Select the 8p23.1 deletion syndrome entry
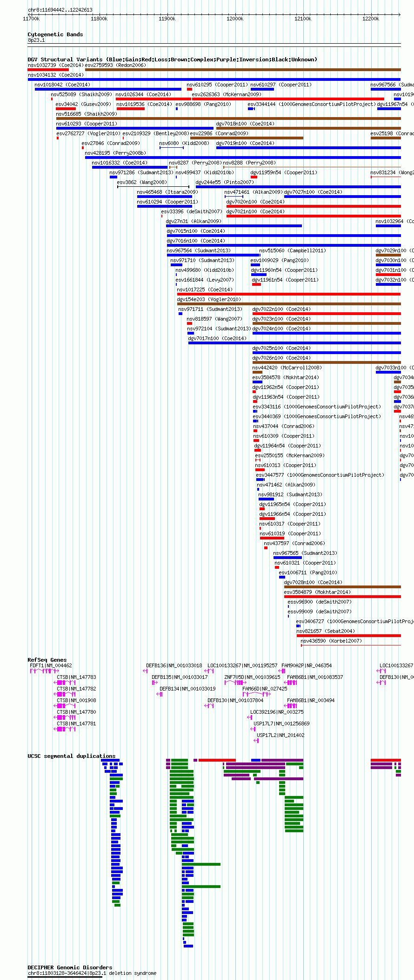414x980 pixels. (x=92, y=973)
